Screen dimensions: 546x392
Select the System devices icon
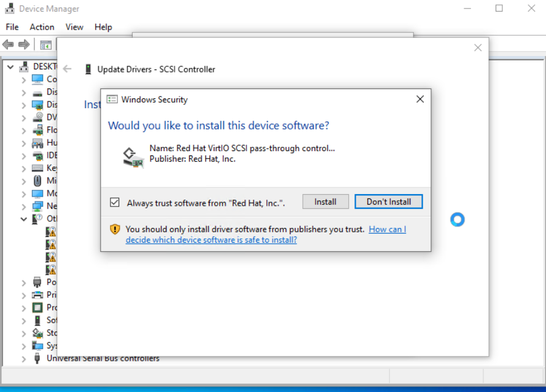(x=37, y=345)
